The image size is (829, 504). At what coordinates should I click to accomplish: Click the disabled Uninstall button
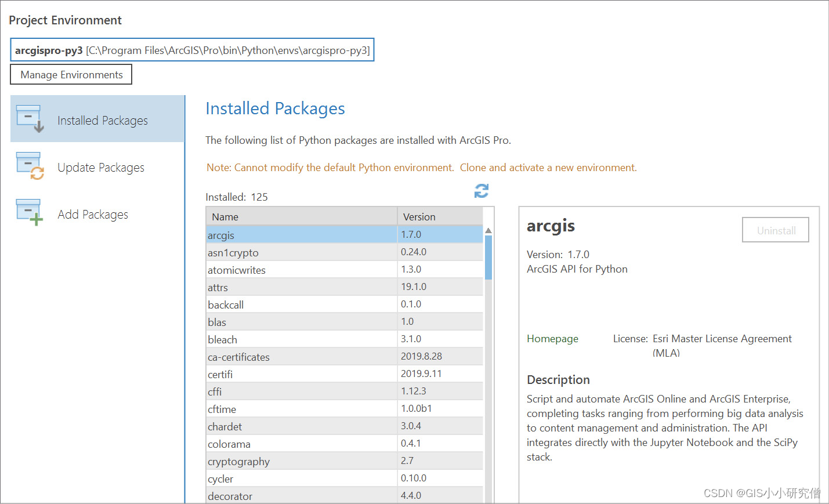[776, 230]
